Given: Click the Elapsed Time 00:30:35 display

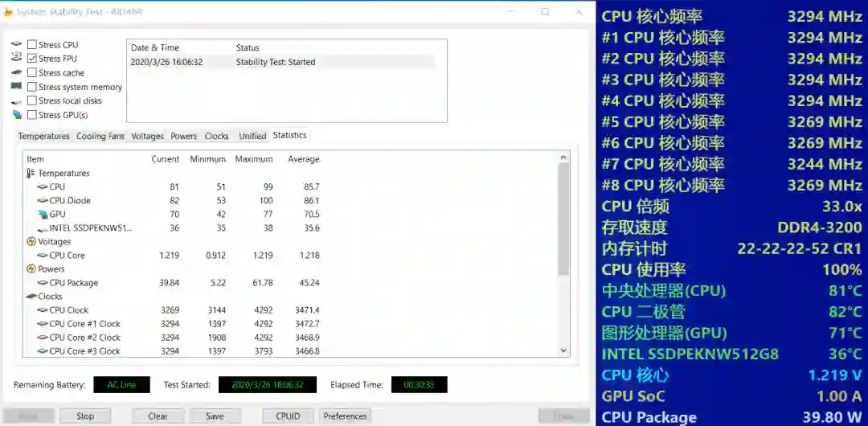Looking at the screenshot, I should click(x=419, y=384).
